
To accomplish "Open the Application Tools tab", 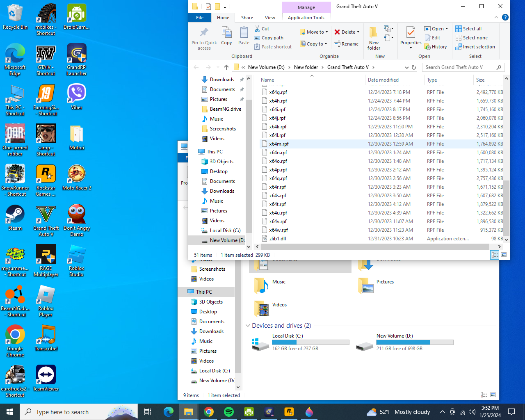I will tap(306, 18).
